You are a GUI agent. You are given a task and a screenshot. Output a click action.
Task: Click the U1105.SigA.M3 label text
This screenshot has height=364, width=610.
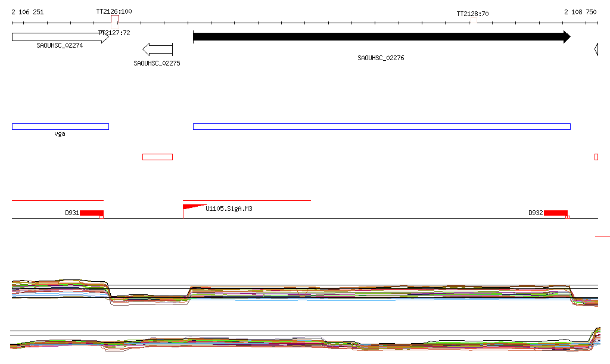coord(229,209)
